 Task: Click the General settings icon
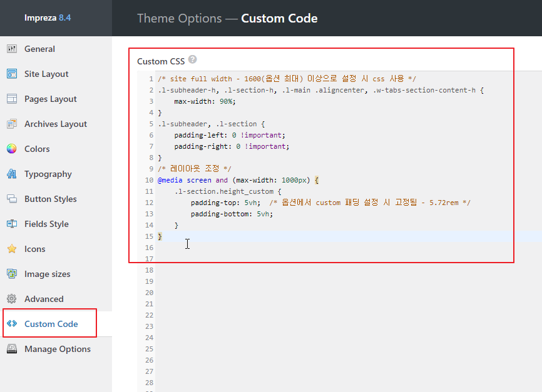12,49
